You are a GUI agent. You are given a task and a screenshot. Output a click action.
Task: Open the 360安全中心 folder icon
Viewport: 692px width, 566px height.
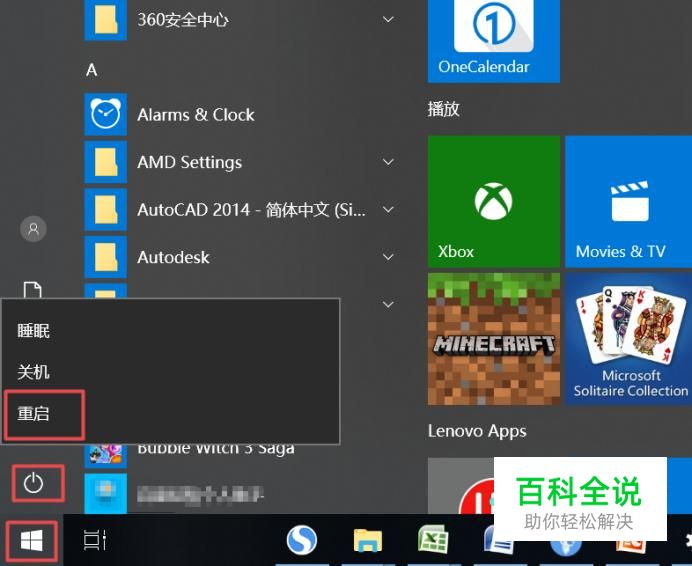(x=105, y=20)
